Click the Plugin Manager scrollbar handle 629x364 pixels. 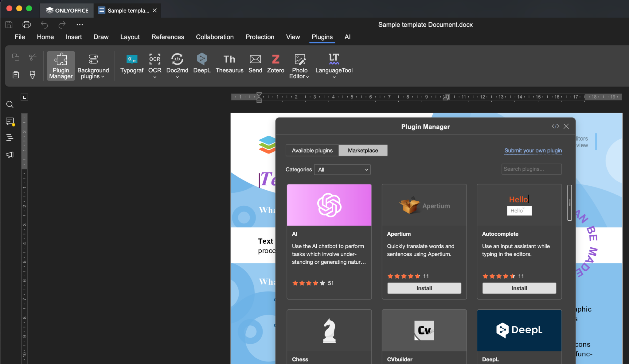(569, 203)
